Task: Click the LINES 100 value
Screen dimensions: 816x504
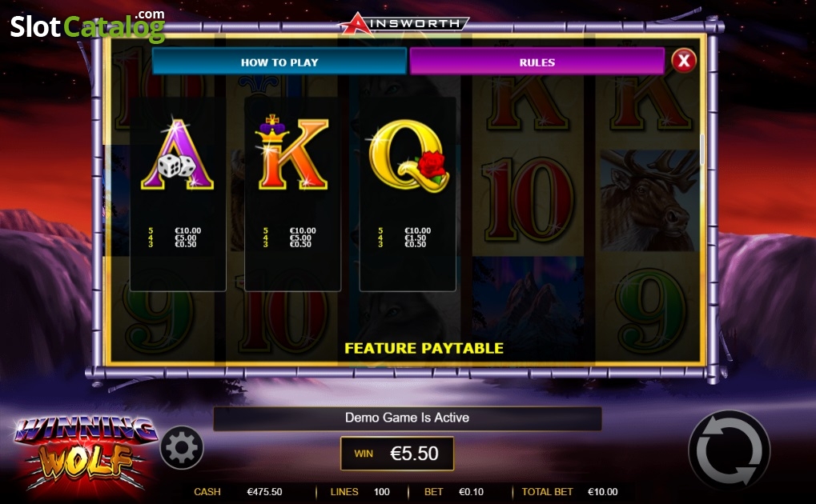Action: click(381, 491)
